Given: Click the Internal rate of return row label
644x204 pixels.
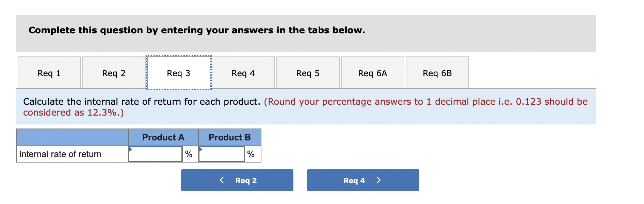Looking at the screenshot, I should coord(61,154).
